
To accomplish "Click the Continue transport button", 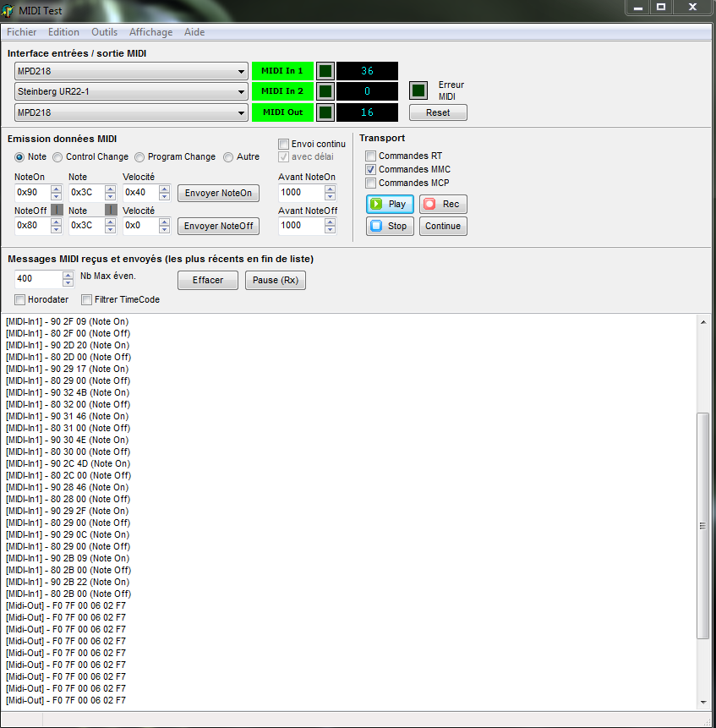I will coord(443,226).
